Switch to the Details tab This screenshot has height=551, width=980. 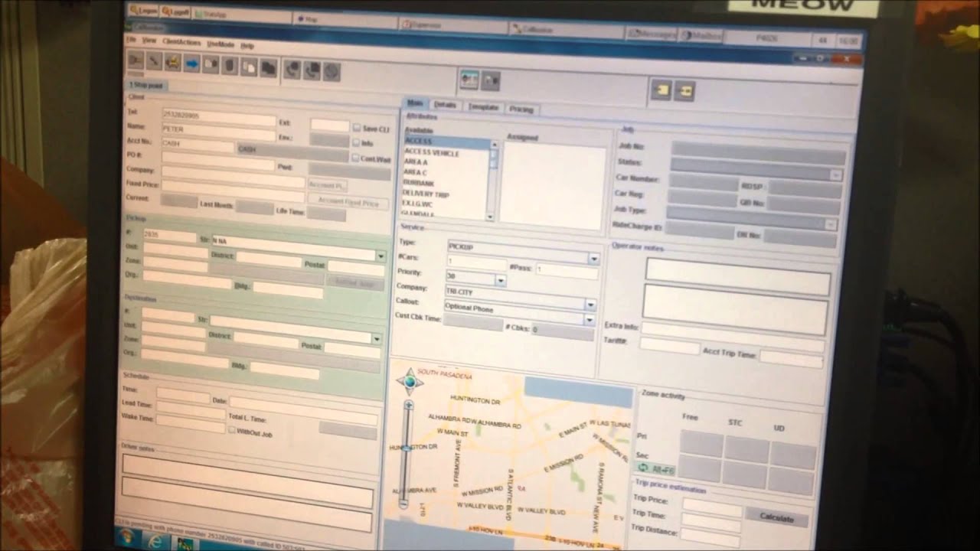pyautogui.click(x=445, y=105)
